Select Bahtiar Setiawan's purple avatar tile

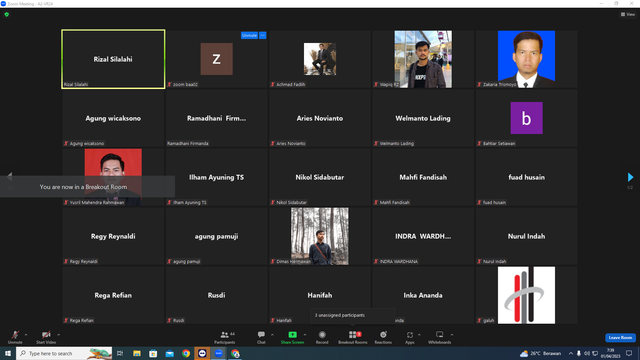point(526,118)
